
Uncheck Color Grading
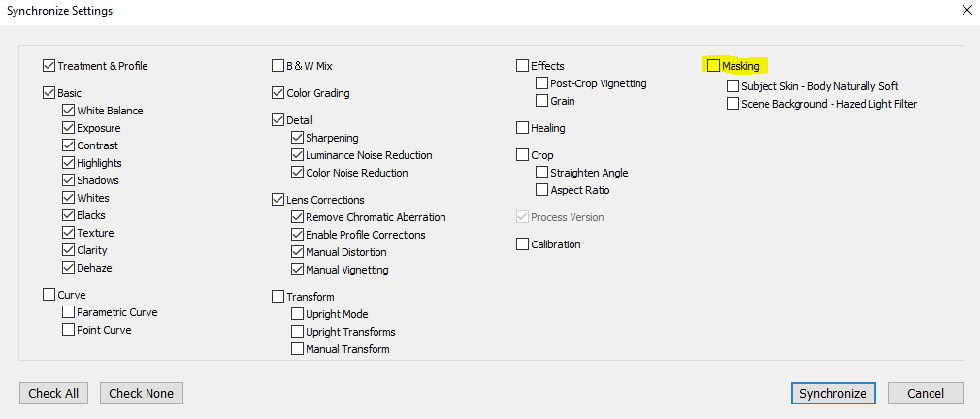(x=278, y=93)
